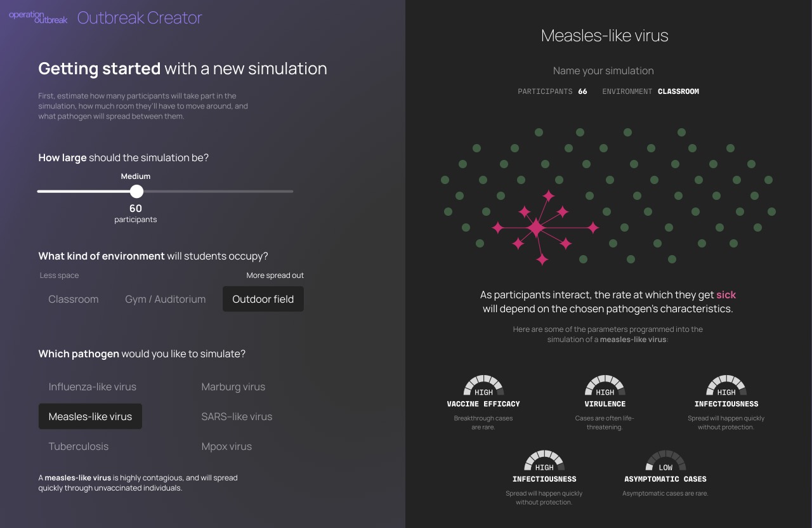The image size is (812, 528).
Task: Select the Gym / Auditorium environment option
Action: pos(165,299)
